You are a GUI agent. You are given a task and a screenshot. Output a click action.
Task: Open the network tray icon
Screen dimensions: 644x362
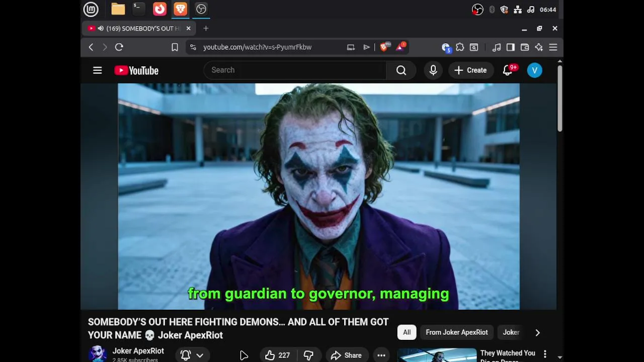click(x=518, y=10)
